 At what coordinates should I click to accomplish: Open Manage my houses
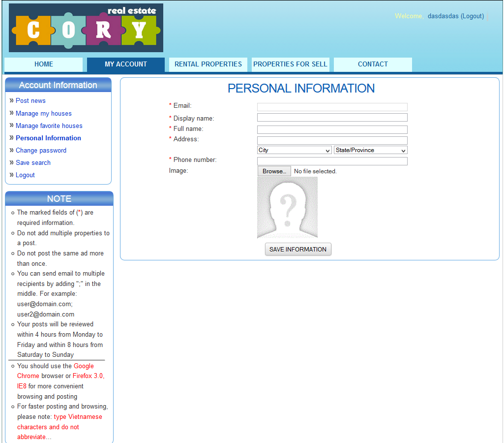(43, 113)
